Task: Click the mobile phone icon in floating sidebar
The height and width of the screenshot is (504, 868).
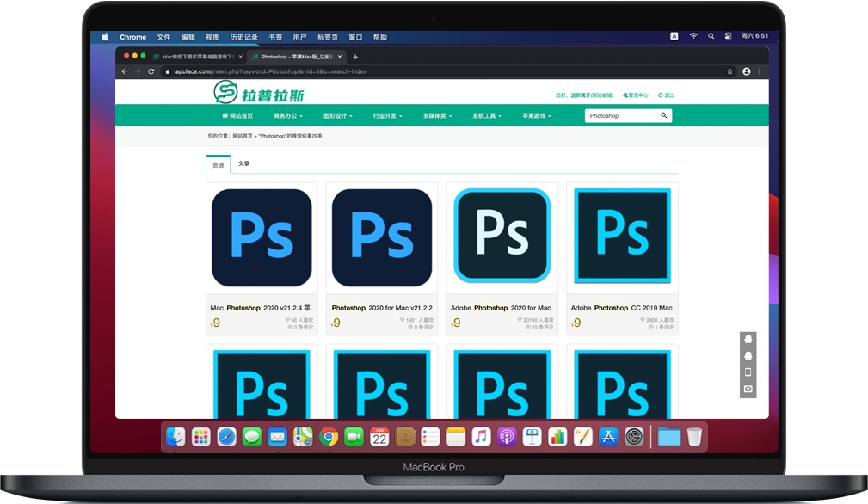Action: (748, 372)
